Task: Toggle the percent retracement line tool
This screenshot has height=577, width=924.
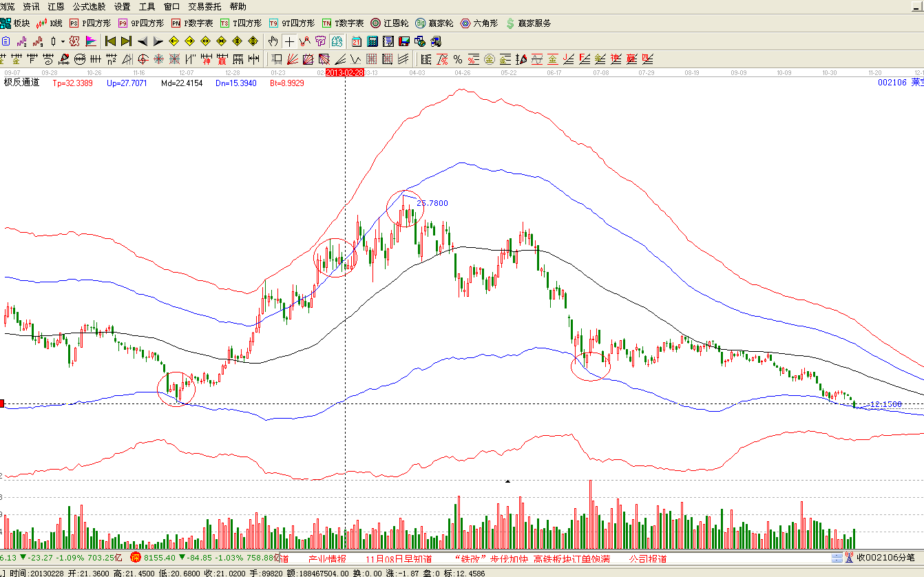Action: coord(457,59)
